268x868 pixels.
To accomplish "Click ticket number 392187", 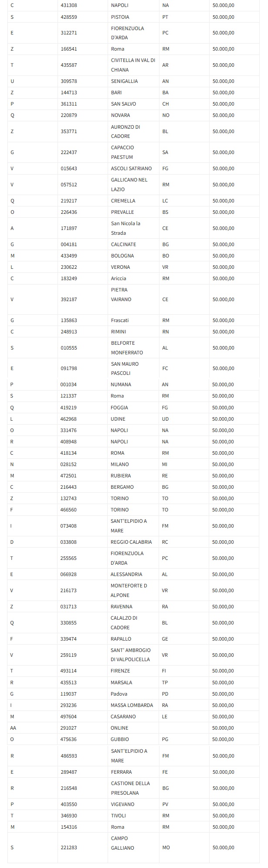I will [x=68, y=299].
